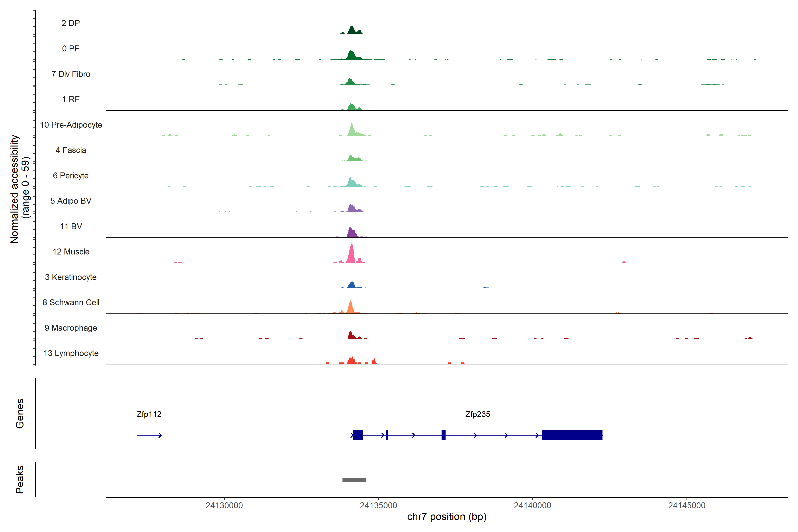Click the 10 Pre-Adipocyte track label
Image resolution: width=798 pixels, height=532 pixels.
point(71,125)
